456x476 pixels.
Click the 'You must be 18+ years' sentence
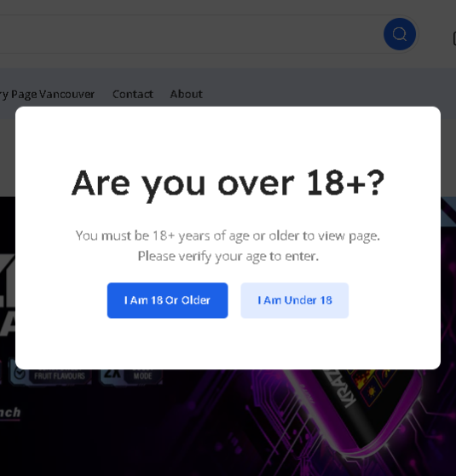[228, 235]
